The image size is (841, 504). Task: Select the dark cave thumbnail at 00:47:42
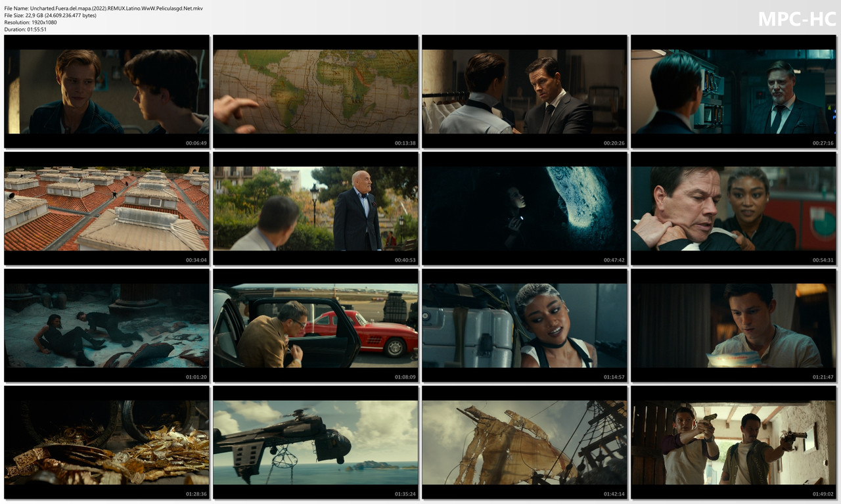point(524,208)
